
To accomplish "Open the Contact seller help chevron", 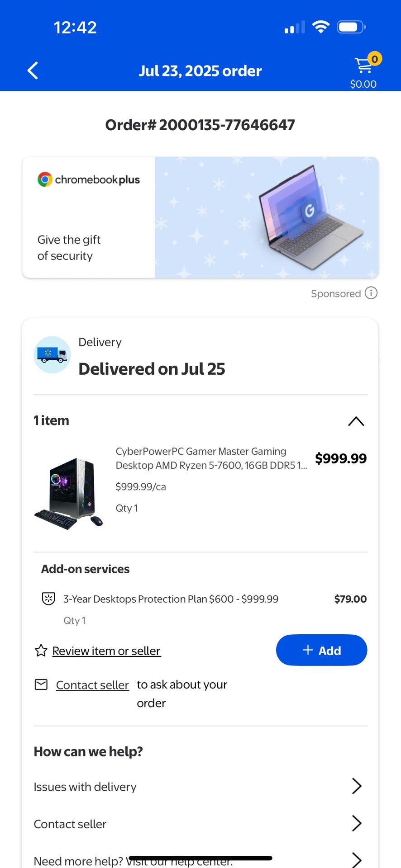I will (x=357, y=823).
